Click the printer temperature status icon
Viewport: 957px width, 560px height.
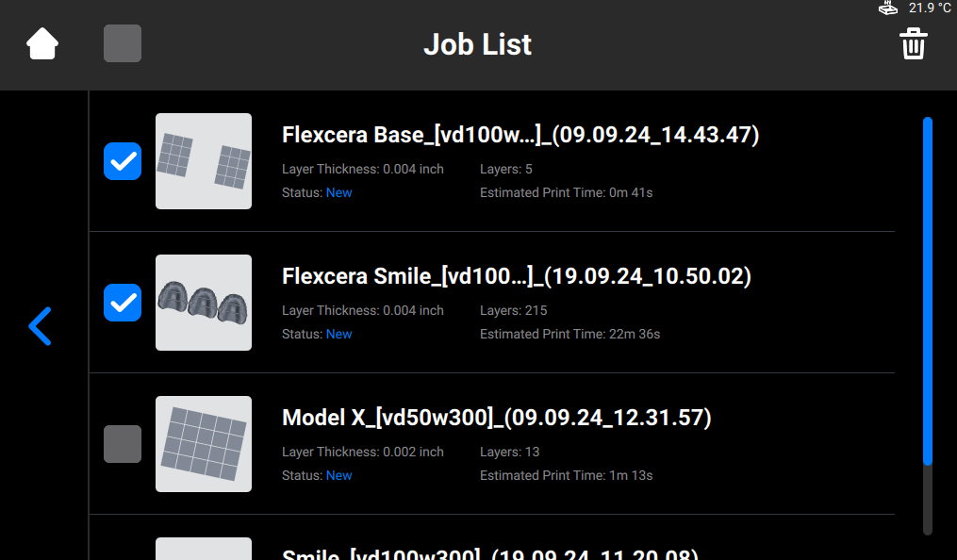[887, 8]
